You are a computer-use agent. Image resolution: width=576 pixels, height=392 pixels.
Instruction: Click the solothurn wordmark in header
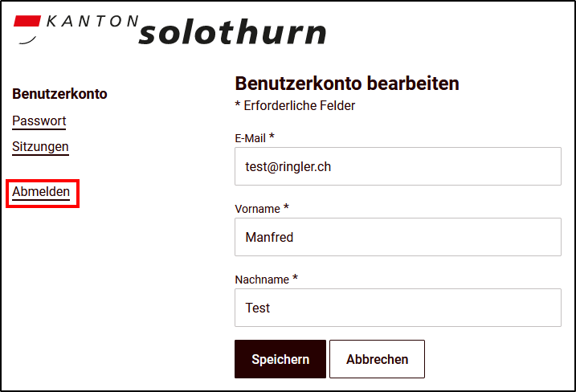coord(232,32)
